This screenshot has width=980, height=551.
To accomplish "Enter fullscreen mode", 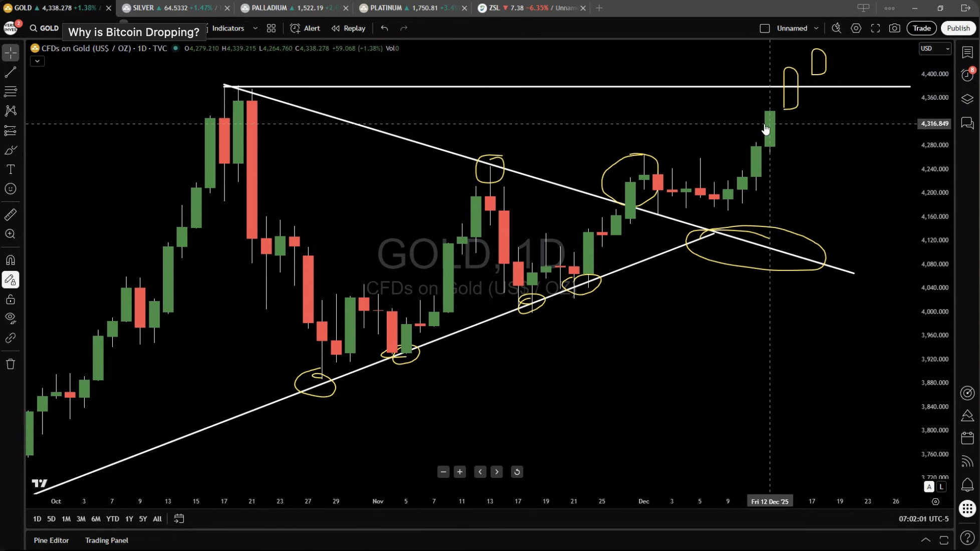I will (x=875, y=28).
